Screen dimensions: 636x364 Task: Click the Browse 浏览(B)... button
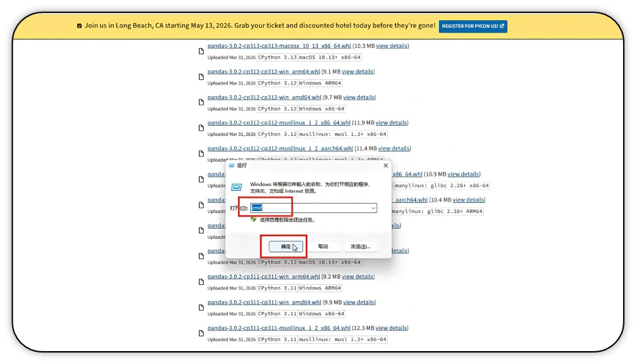(360, 246)
